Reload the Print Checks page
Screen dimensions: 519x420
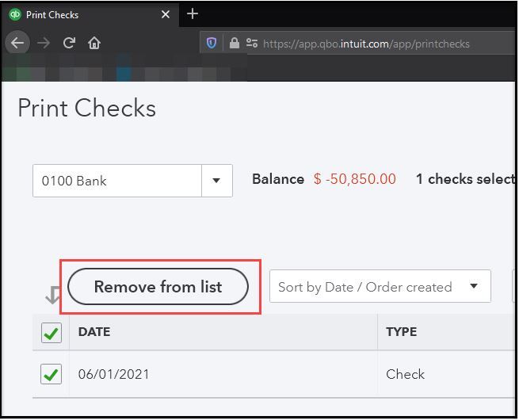pyautogui.click(x=69, y=43)
